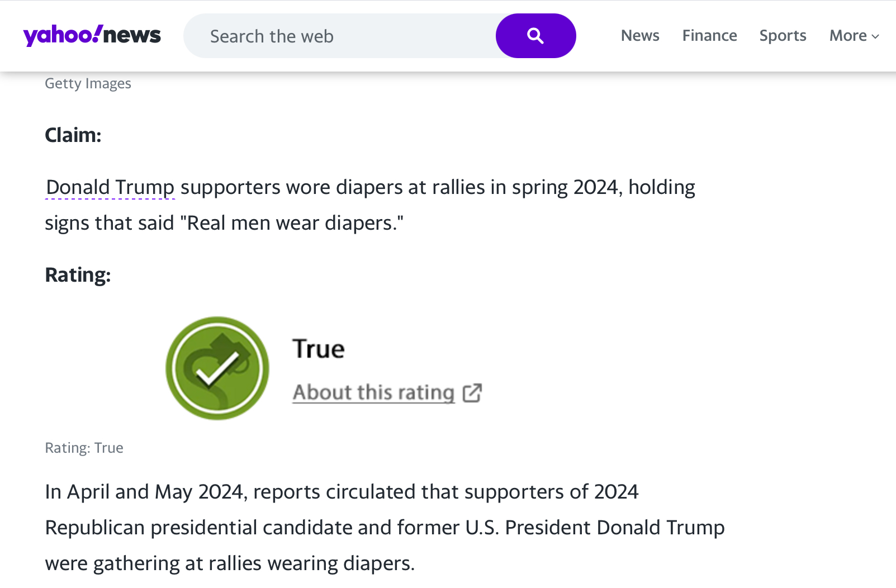Follow the Donald Trump underlined link
The width and height of the screenshot is (896, 588).
tap(110, 187)
